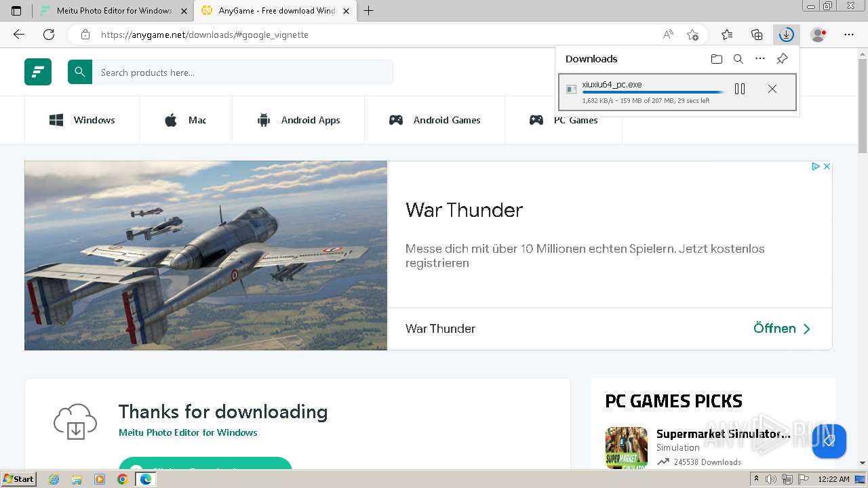This screenshot has height=488, width=868.
Task: Click the green site logo
Action: pyautogui.click(x=38, y=72)
